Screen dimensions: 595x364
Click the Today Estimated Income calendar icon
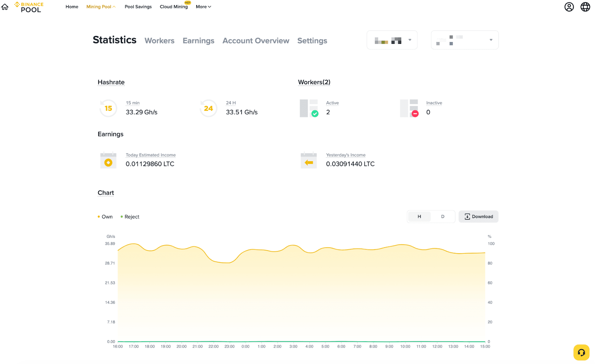[108, 160]
